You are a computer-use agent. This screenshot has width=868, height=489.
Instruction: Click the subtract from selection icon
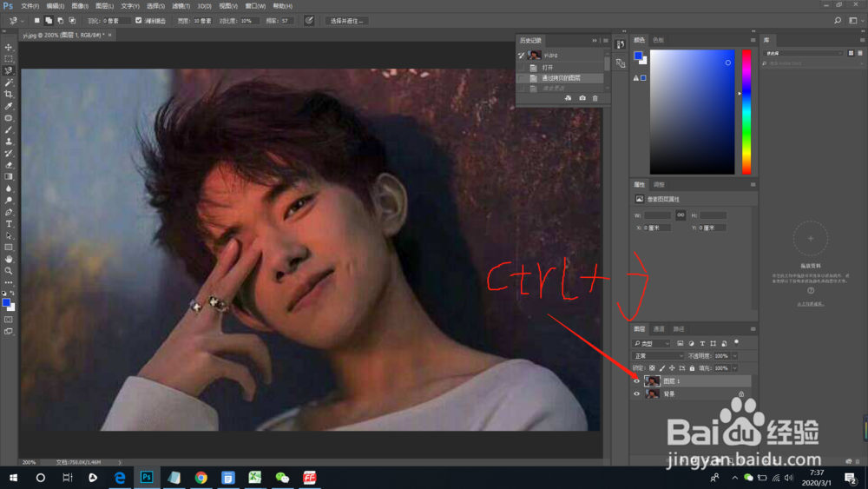[61, 21]
